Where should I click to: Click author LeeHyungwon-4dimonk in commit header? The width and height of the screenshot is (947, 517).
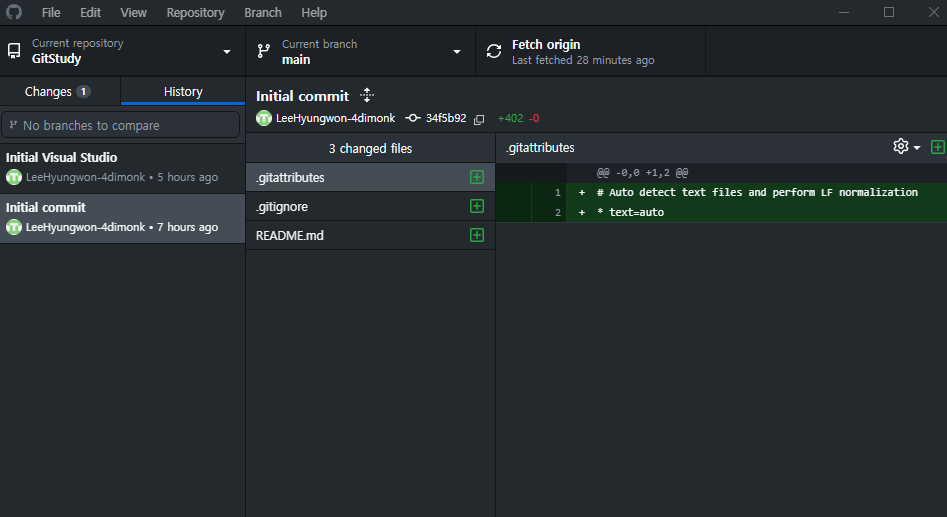click(335, 118)
